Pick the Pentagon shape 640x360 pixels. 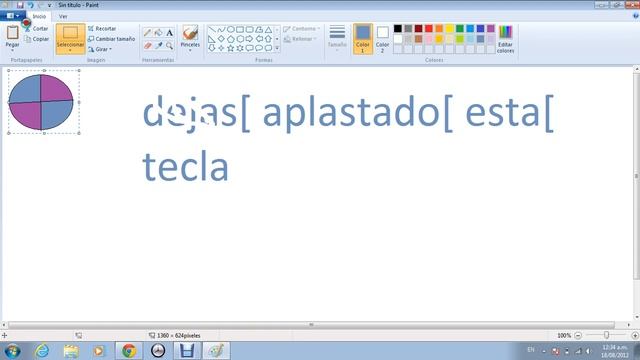tap(231, 39)
